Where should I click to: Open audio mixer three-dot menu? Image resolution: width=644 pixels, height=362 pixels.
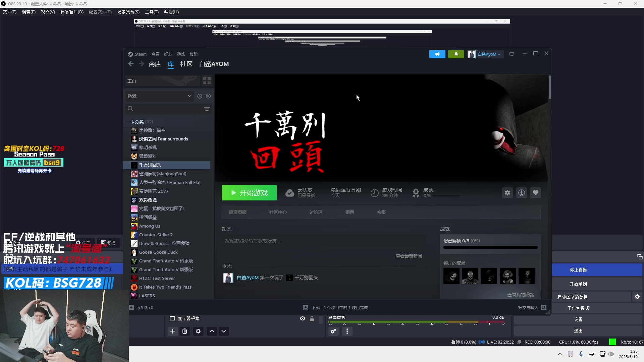point(347,331)
